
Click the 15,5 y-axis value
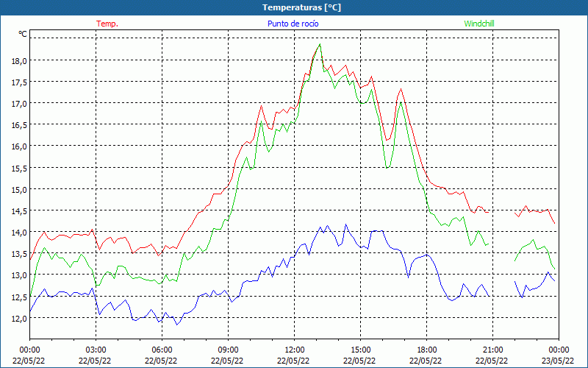click(19, 169)
